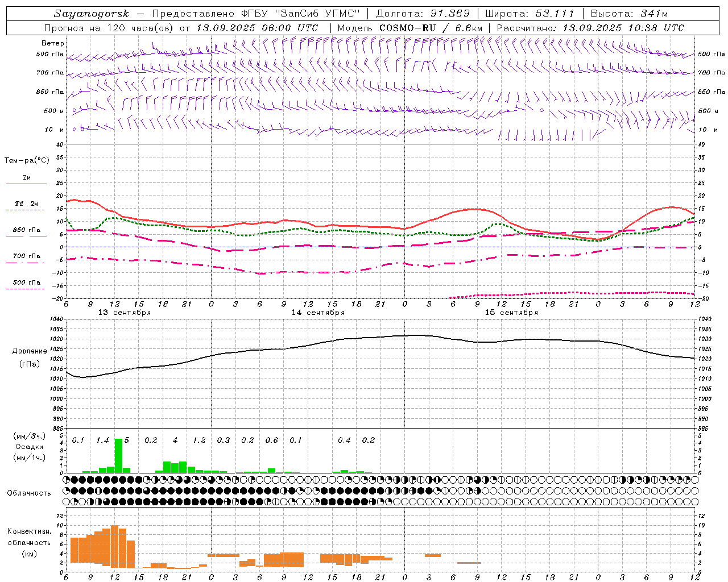This screenshot has width=728, height=582.
Task: Click the 'Долгота: 91.369' longitude value
Action: (423, 14)
